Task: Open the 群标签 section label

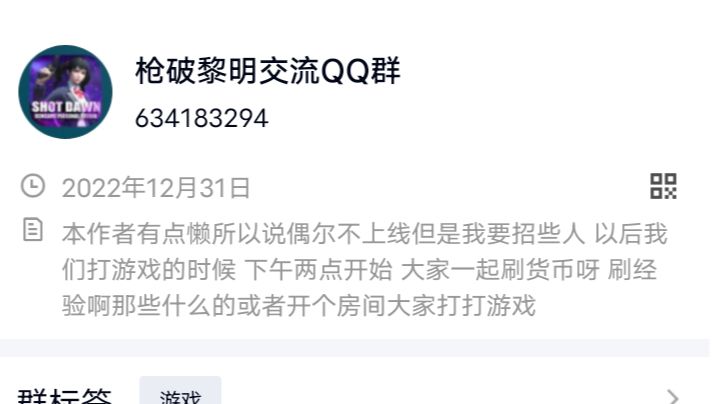Action: (65, 396)
